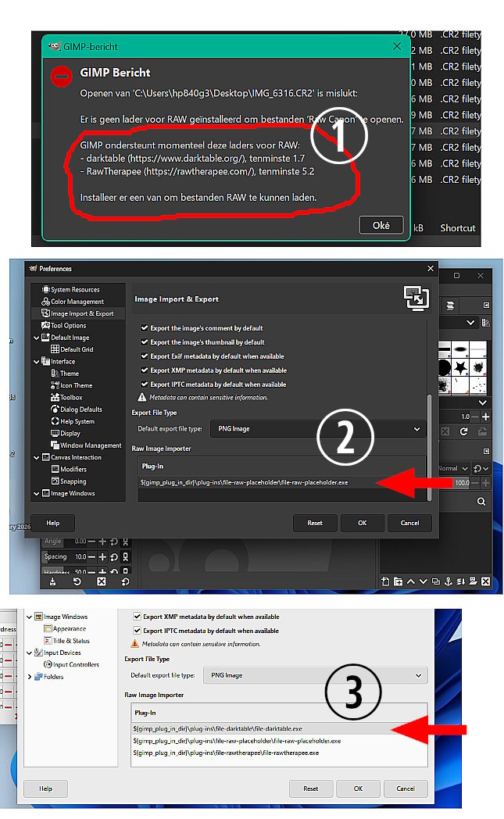The image size is (504, 819).
Task: Anchor the floating layer icon
Action: 448,581
